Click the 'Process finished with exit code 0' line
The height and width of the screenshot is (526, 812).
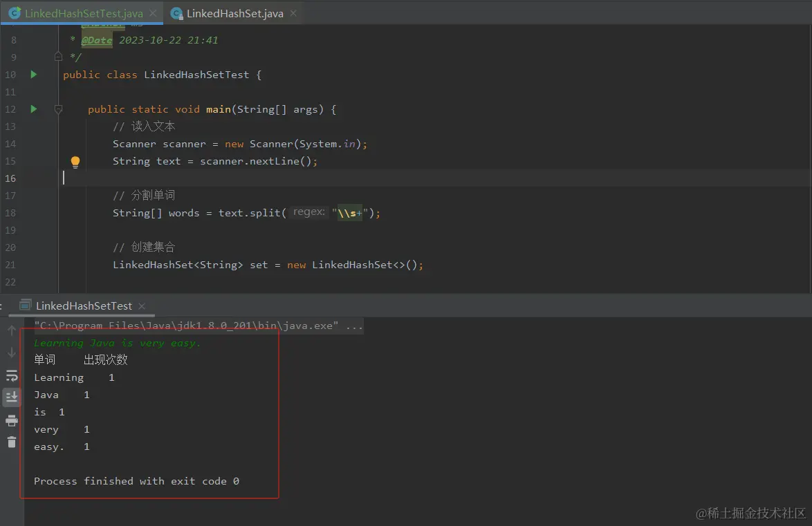[137, 481]
